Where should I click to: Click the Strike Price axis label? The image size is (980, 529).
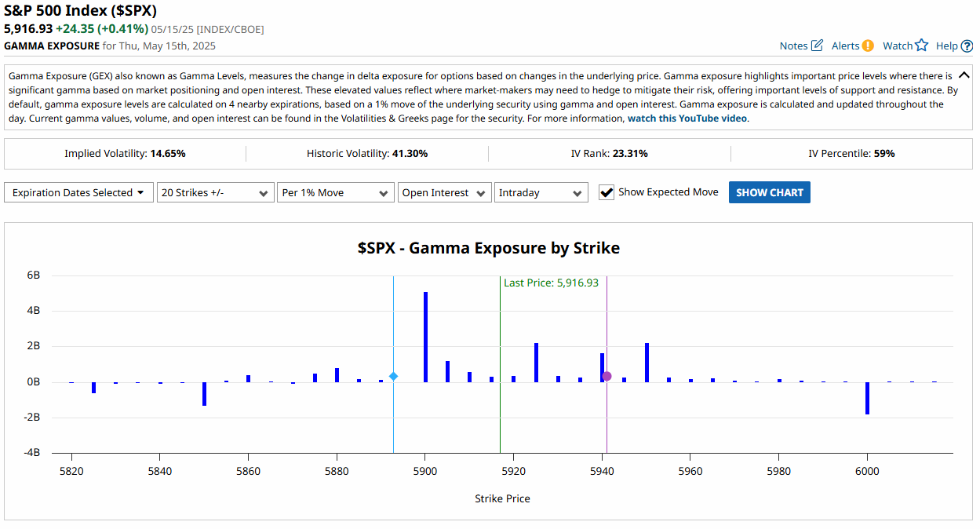point(502,498)
